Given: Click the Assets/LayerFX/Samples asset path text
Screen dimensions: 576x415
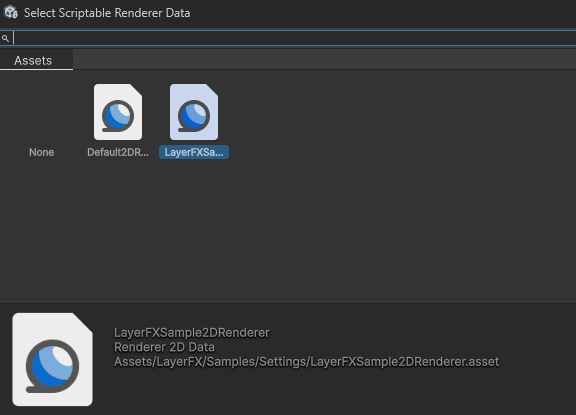Looking at the screenshot, I should click(306, 362).
